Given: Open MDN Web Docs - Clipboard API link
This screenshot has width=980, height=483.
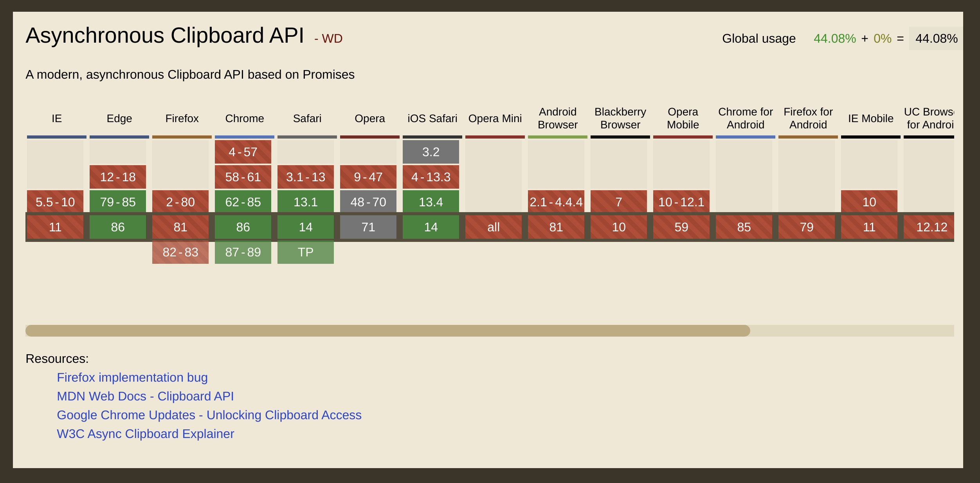Looking at the screenshot, I should tap(146, 396).
